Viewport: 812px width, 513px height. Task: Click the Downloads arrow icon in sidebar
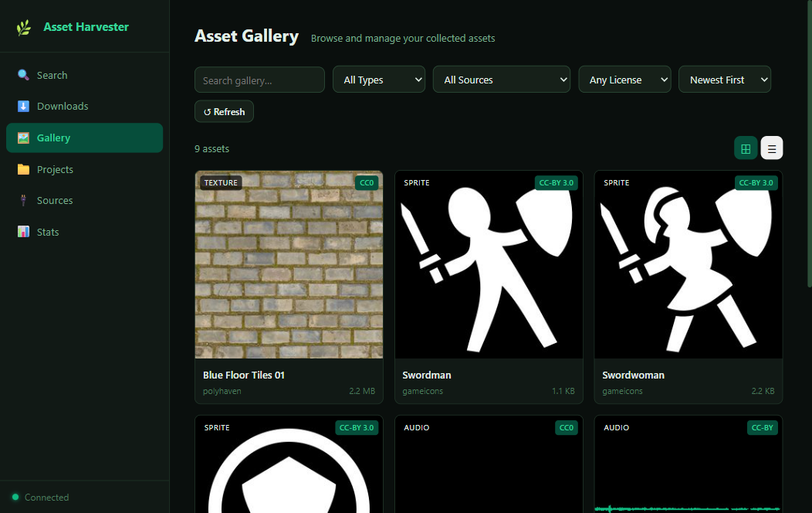(23, 106)
